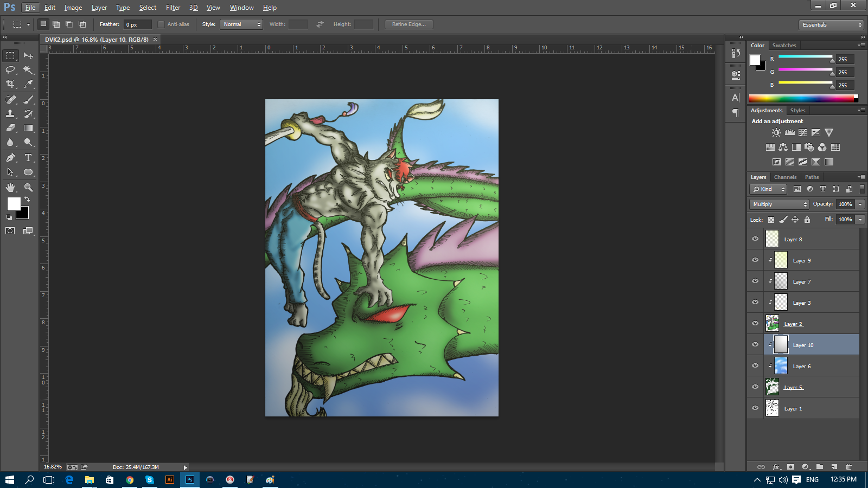Select the History Brush tool

pos(28,114)
